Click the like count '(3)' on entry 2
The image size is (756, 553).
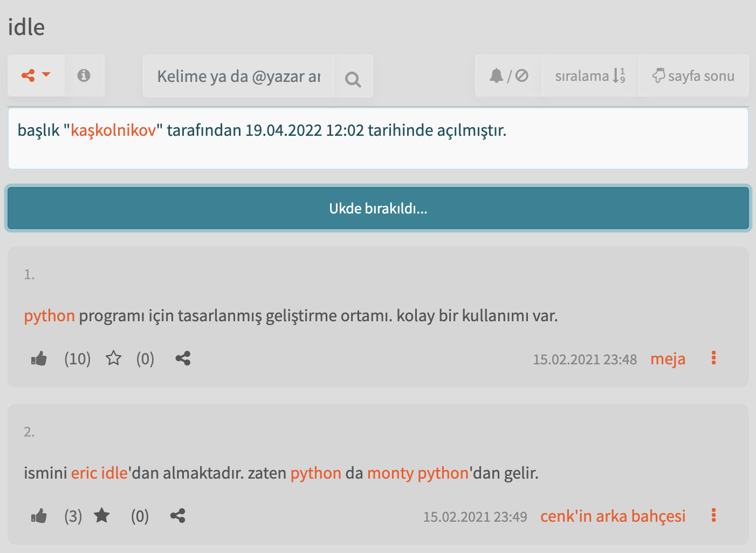coord(73,516)
